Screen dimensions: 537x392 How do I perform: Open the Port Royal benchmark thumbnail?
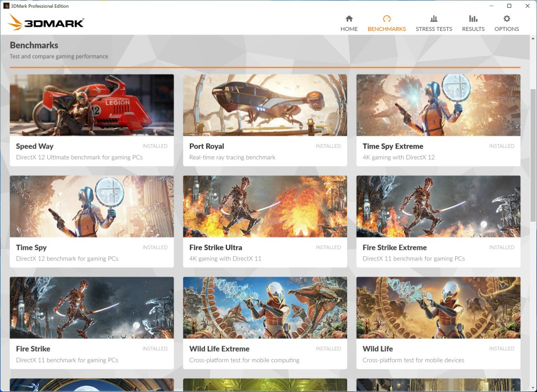click(265, 105)
